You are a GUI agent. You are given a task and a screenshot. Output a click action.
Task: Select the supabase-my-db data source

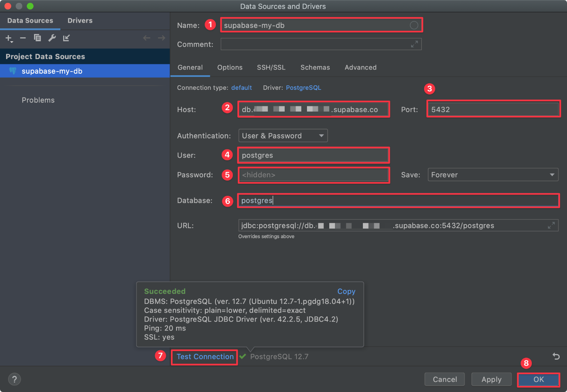tap(85, 71)
